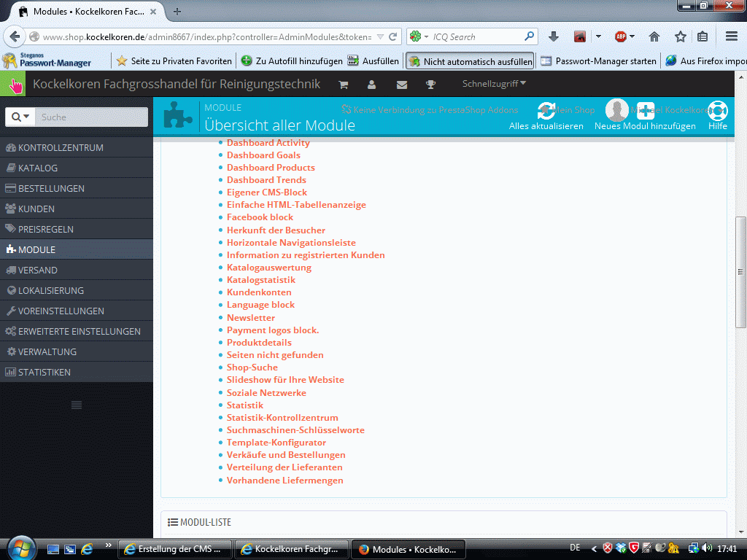Viewport: 747px width, 560px height.
Task: Open STATISTIKEN in the sidebar
Action: pyautogui.click(x=77, y=373)
